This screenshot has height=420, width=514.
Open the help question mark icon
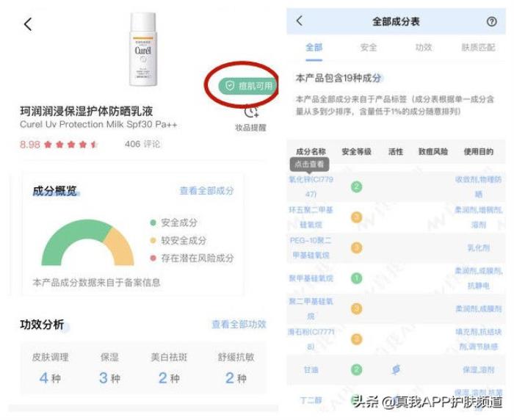tap(491, 22)
